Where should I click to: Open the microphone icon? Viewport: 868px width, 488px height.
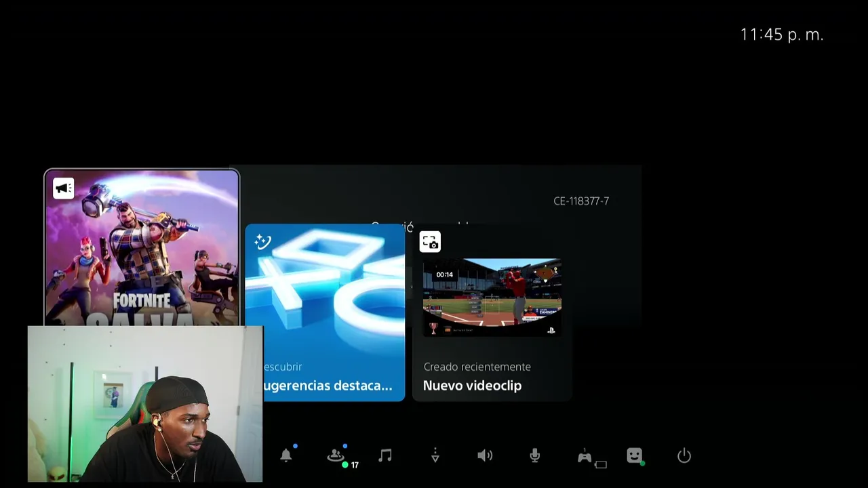(535, 455)
